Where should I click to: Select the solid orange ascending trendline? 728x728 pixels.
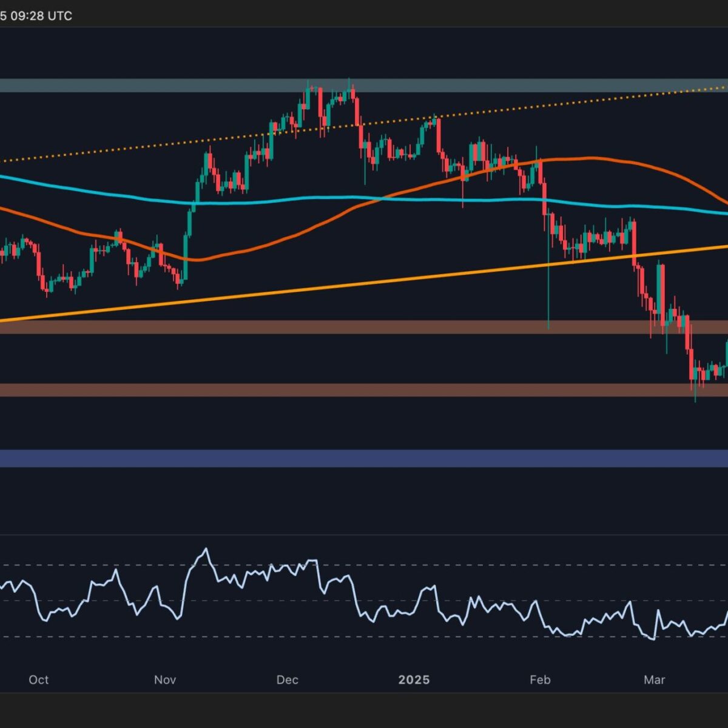(364, 283)
